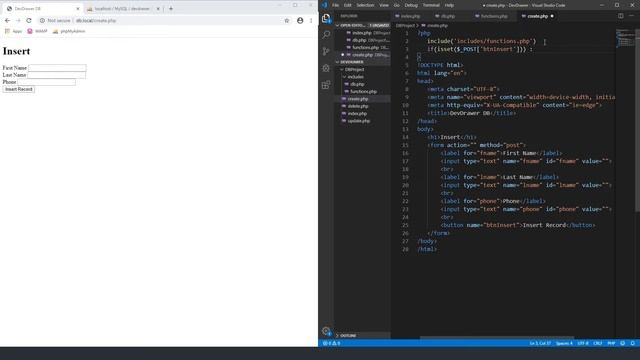
Task: Select index.php in Open Editors list
Action: click(362, 33)
